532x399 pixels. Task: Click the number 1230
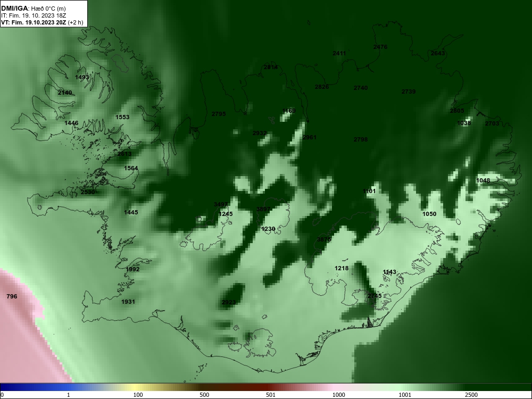pos(268,229)
